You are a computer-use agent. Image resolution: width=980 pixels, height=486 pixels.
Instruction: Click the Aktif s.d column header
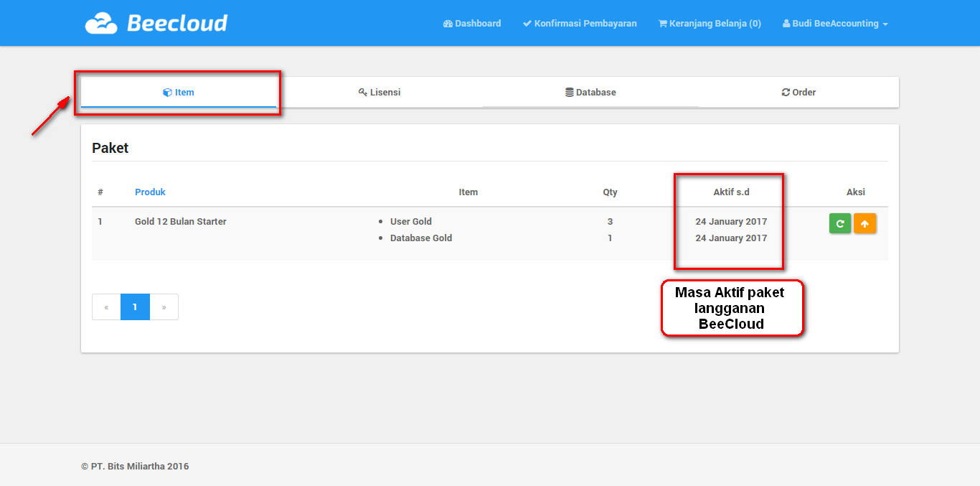[x=731, y=192]
